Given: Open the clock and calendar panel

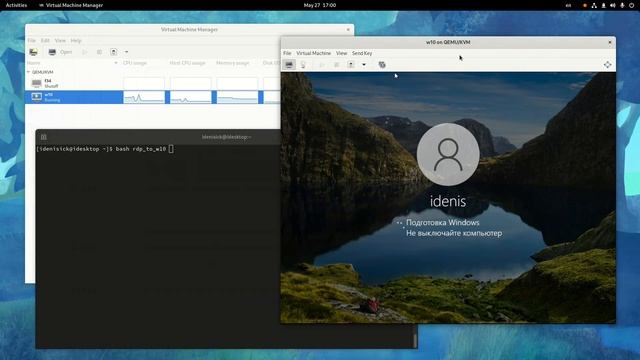Looking at the screenshot, I should (320, 5).
